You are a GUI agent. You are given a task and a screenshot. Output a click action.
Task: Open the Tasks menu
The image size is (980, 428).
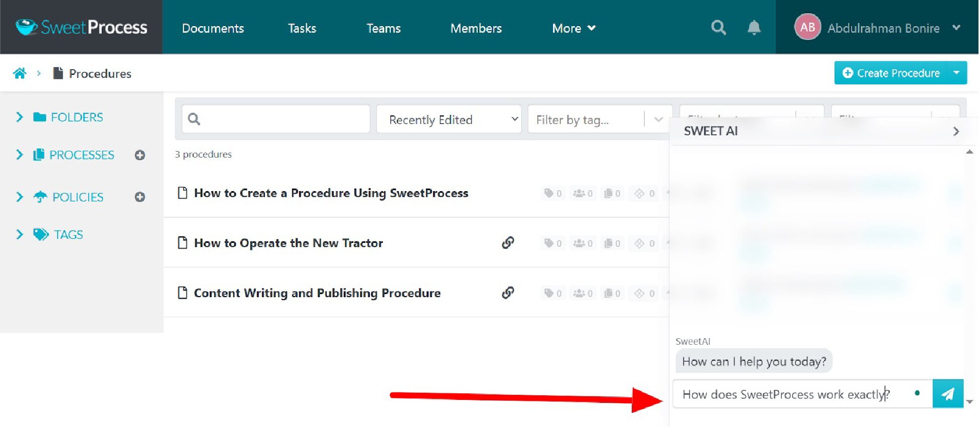(302, 28)
